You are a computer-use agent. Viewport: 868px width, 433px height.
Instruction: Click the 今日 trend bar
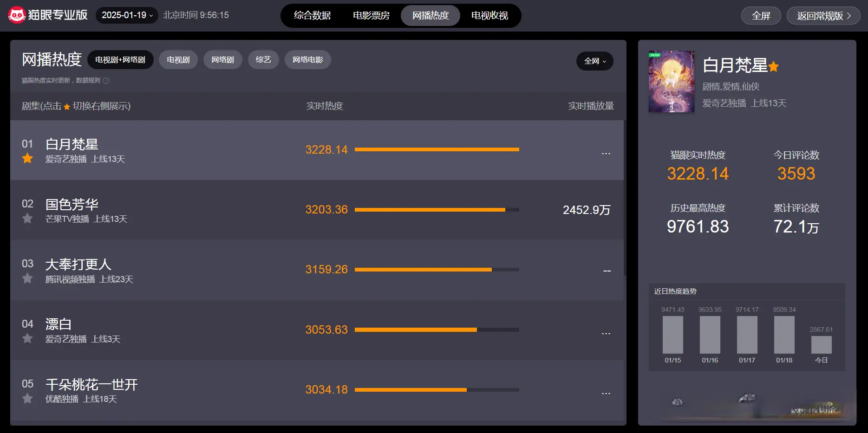point(822,345)
